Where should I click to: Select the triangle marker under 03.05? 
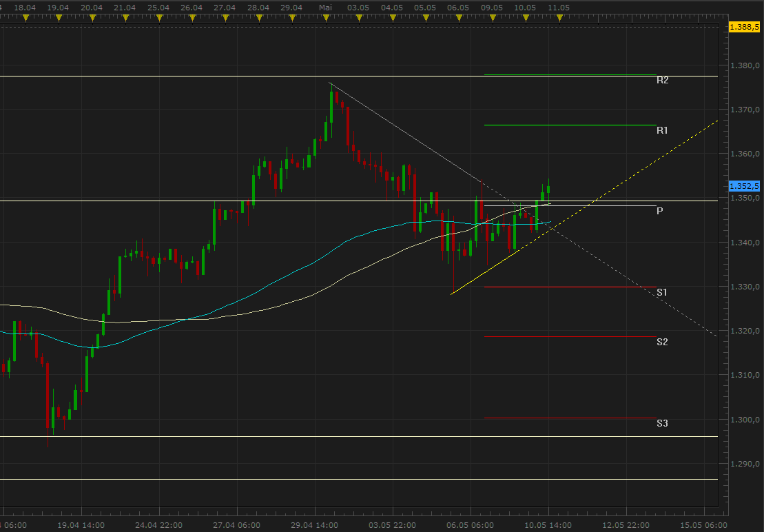point(358,18)
